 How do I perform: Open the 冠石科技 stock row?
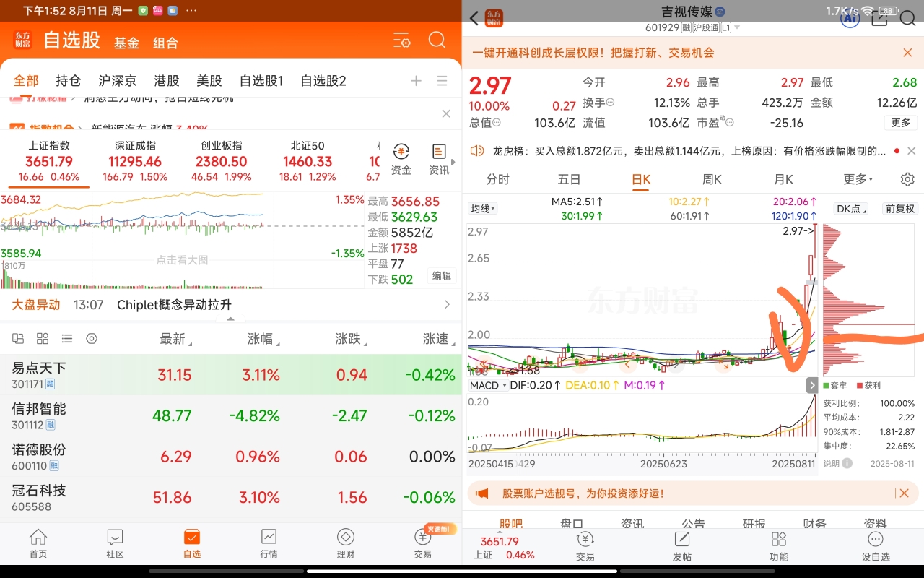click(x=231, y=497)
